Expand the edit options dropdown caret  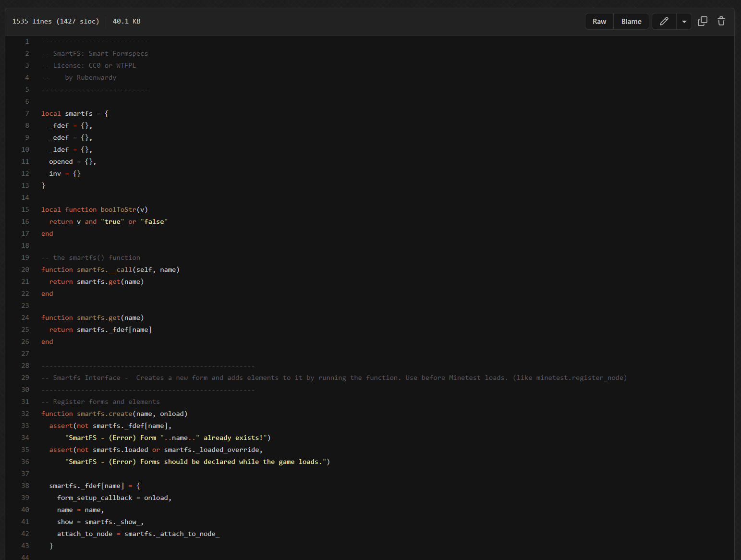[x=684, y=22]
